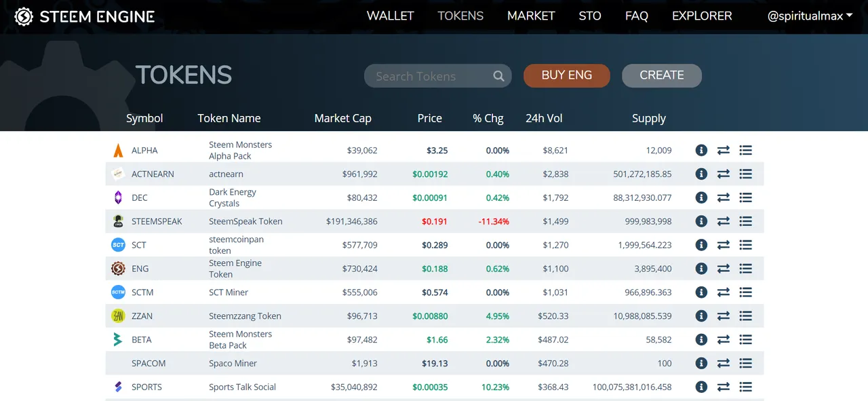
Task: Click the search magnifier icon
Action: pos(498,76)
